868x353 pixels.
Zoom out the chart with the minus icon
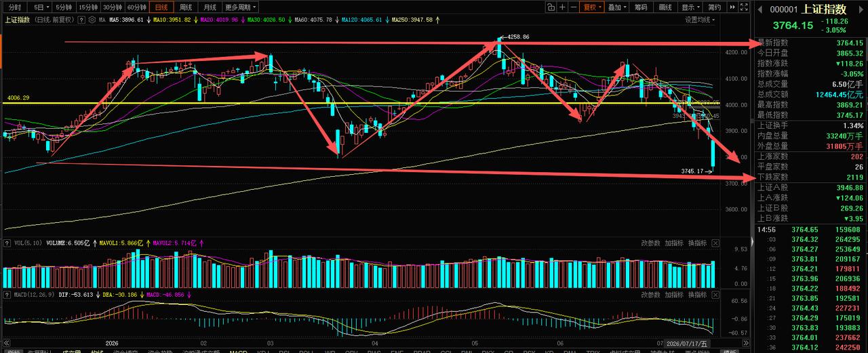click(574, 7)
